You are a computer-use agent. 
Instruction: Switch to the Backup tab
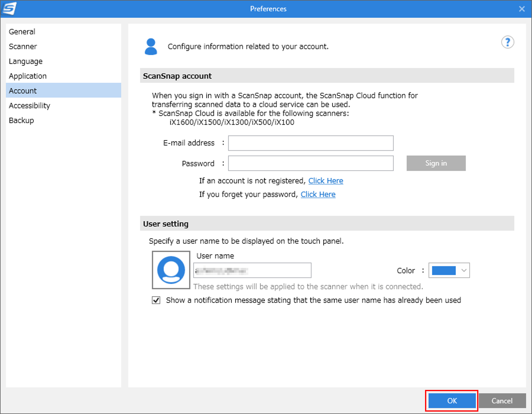pos(63,120)
